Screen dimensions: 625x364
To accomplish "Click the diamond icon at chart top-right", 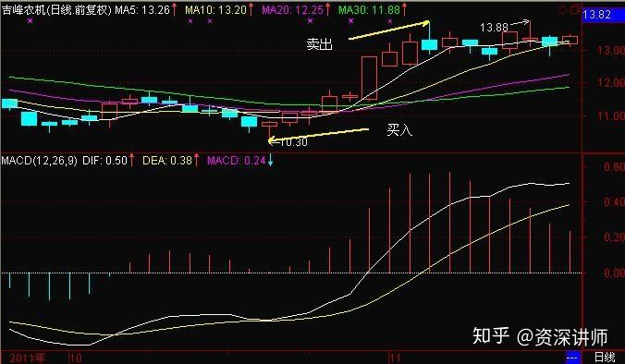I will [x=562, y=10].
